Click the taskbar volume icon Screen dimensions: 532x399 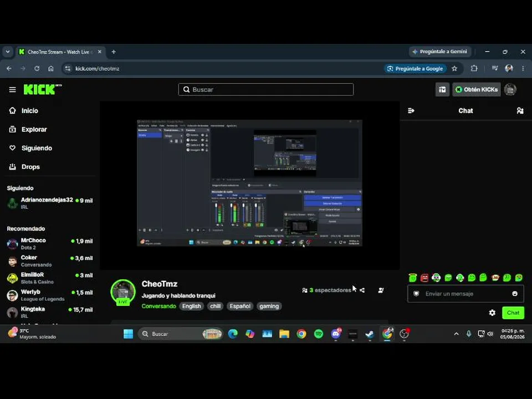pos(490,334)
